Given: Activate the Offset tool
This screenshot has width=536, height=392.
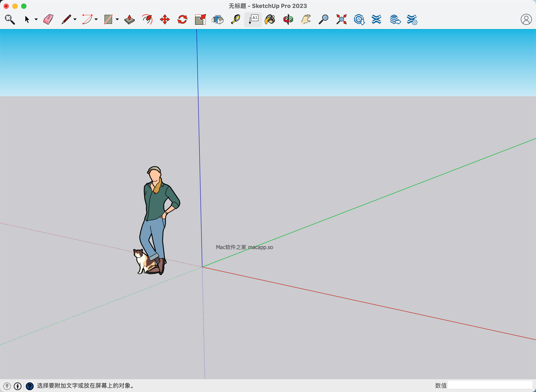Looking at the screenshot, I should (147, 19).
